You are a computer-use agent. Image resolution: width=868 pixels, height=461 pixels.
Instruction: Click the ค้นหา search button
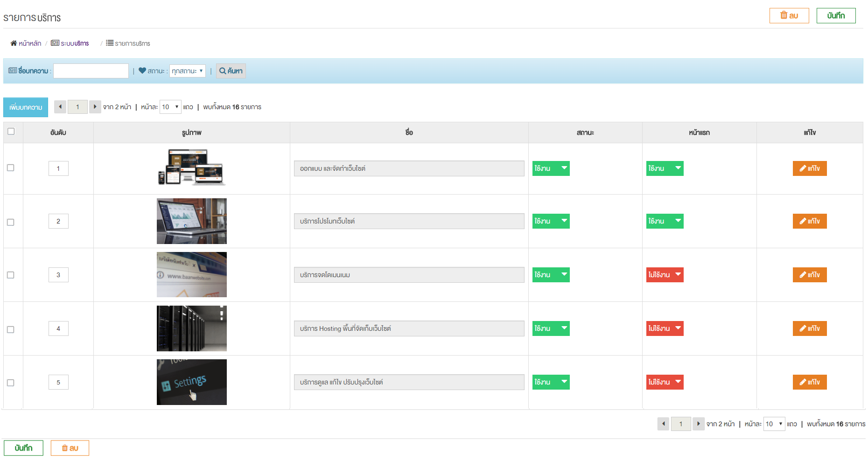coord(231,71)
